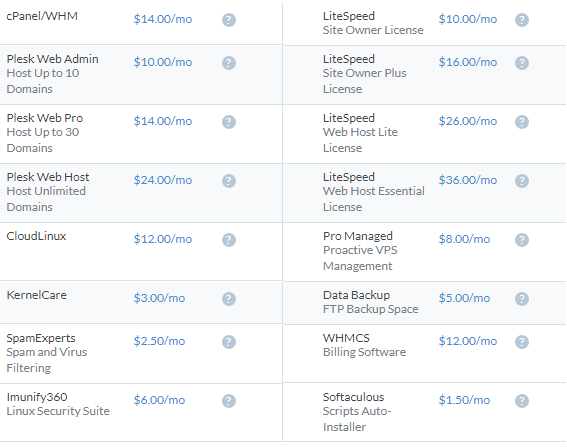Click CloudLinux $12.00/mo price link
This screenshot has height=447, width=567.
(163, 239)
